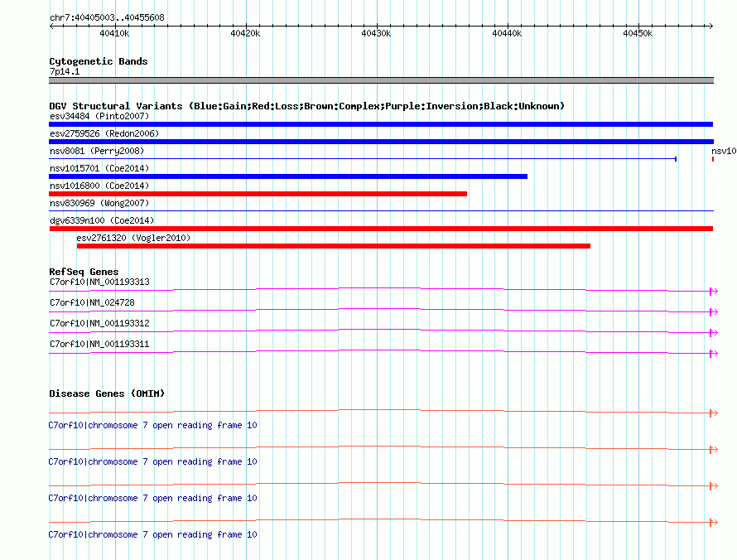737x560 pixels.
Task: Open first C7orf10 OMIM disease gene link
Action: click(152, 426)
